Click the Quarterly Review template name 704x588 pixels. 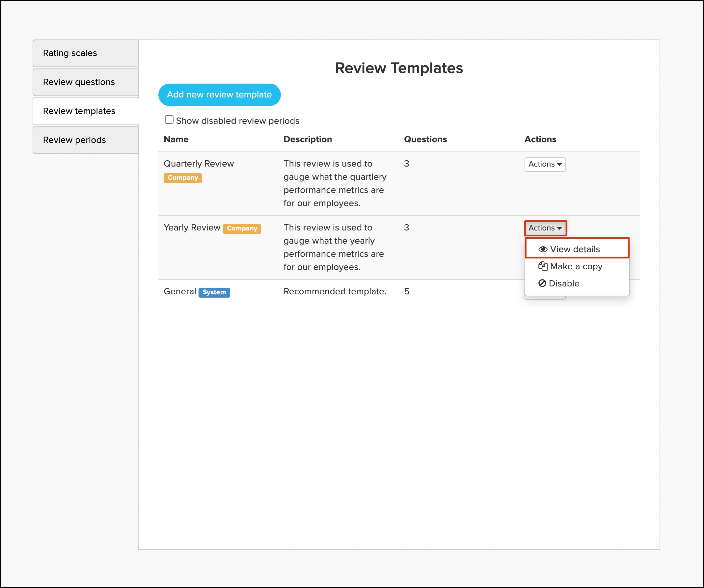199,164
